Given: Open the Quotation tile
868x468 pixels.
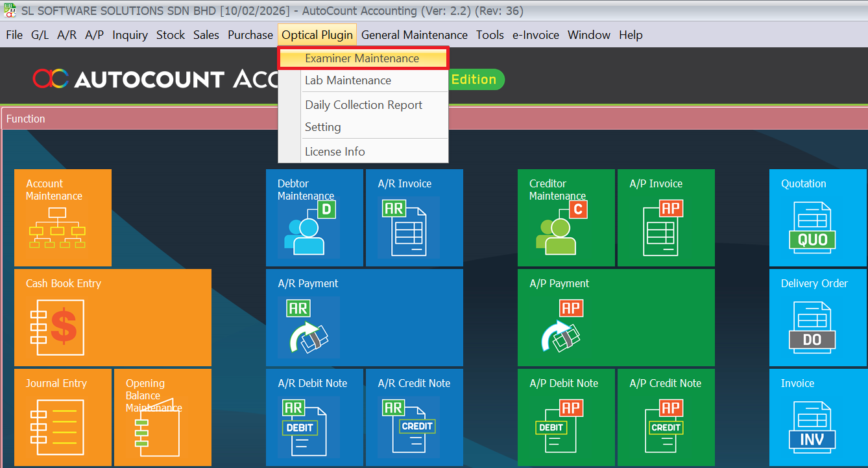Looking at the screenshot, I should pyautogui.click(x=817, y=218).
